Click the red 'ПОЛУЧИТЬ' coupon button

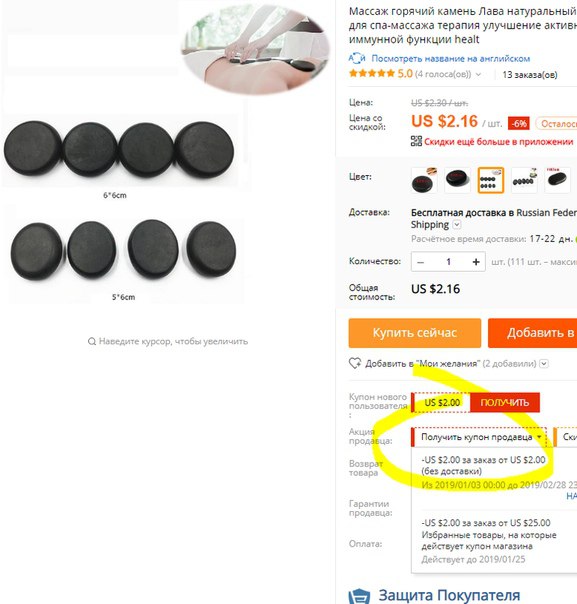(505, 403)
